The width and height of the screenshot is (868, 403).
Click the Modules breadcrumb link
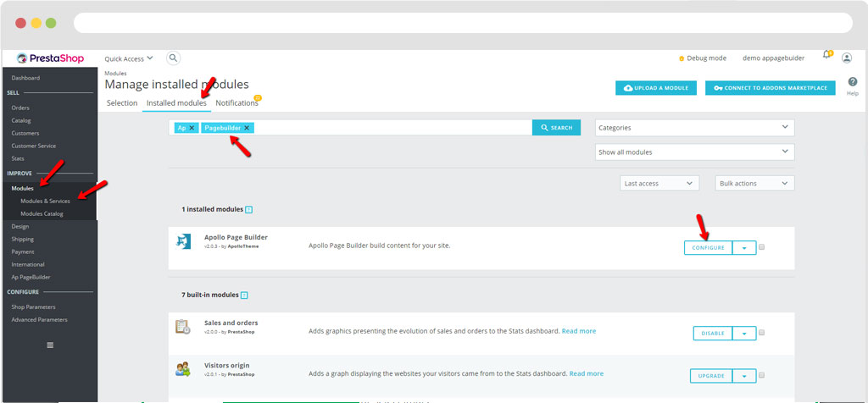[x=115, y=73]
